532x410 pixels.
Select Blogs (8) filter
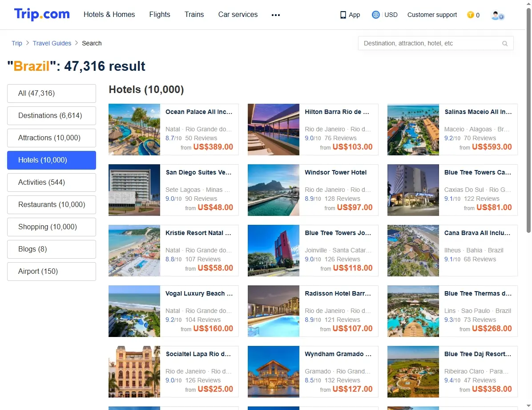point(52,249)
